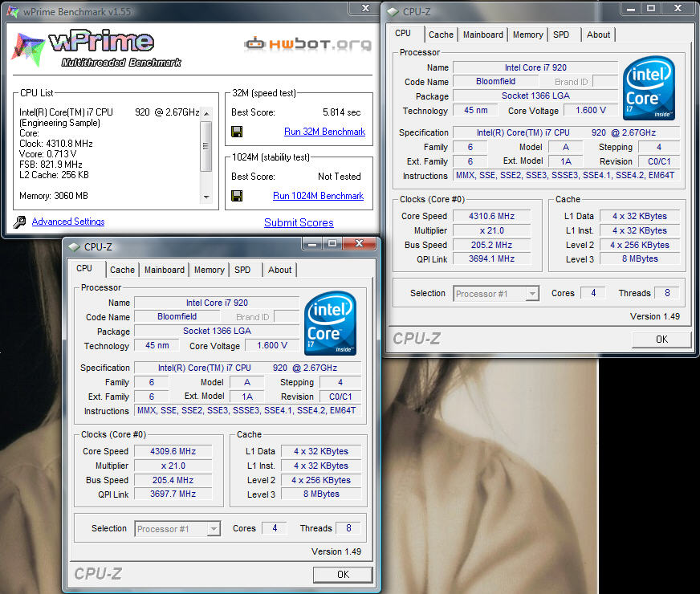Switch to Mainboard tab in lower CPU-Z
This screenshot has height=594, width=700.
pos(165,270)
